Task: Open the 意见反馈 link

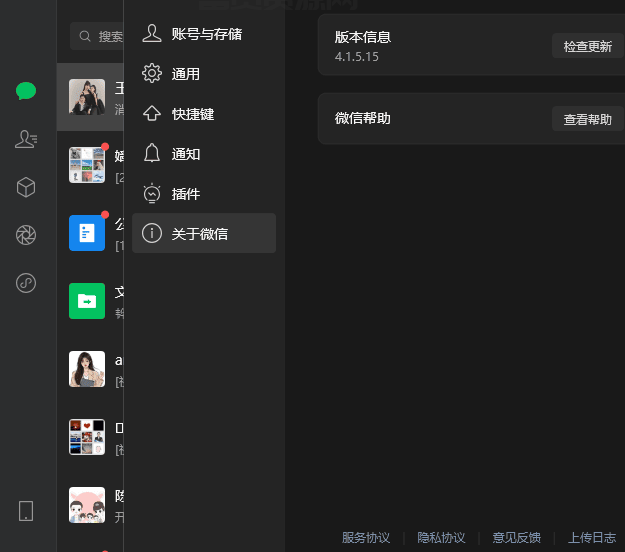Action: click(x=516, y=538)
